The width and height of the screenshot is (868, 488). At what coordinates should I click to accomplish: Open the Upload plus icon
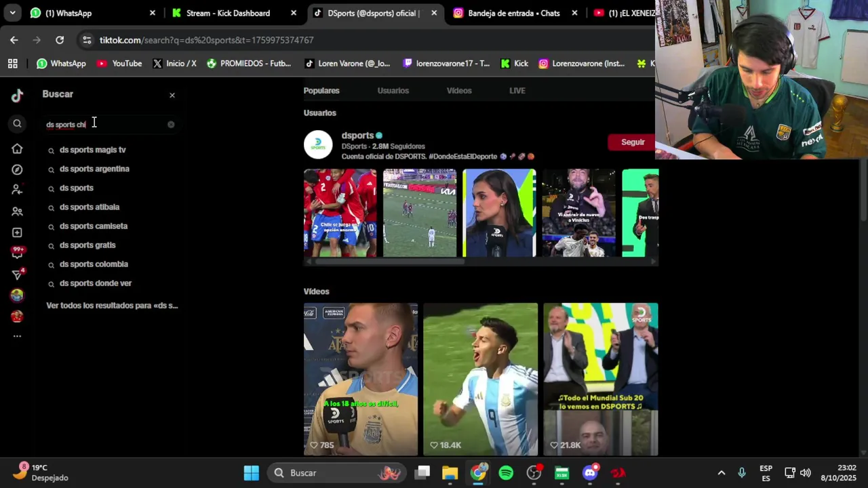(17, 232)
